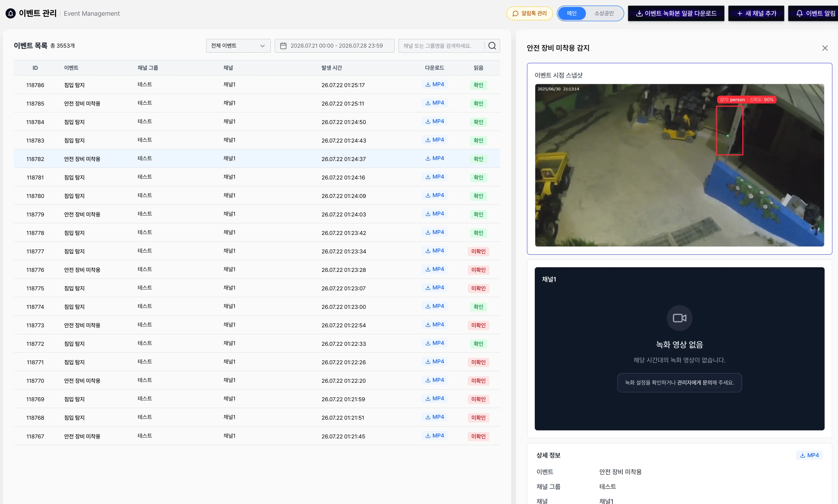Toggle 미확인 status for event 118776
Screen dimensions: 838x504
(478, 270)
